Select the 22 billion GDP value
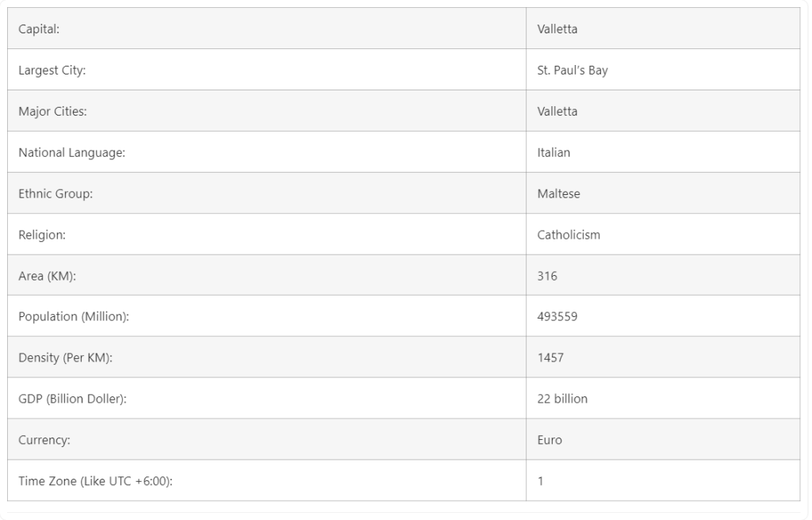 [562, 400]
